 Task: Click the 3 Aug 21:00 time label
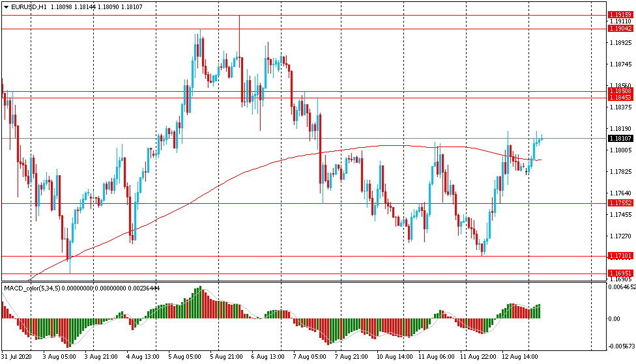pyautogui.click(x=101, y=357)
